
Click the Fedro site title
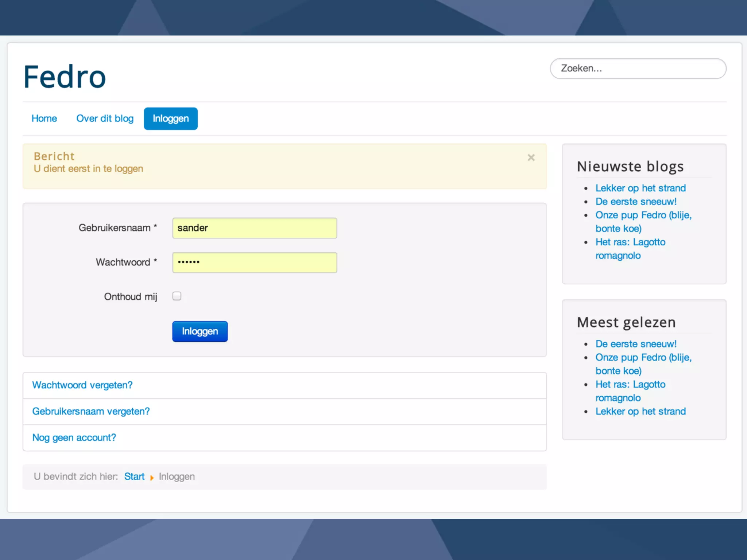click(x=65, y=77)
